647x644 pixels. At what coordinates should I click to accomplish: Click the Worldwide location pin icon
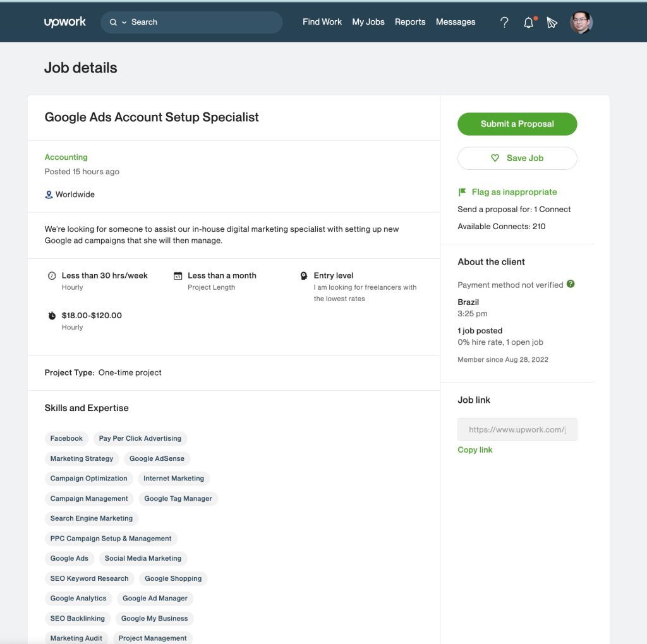click(x=49, y=194)
